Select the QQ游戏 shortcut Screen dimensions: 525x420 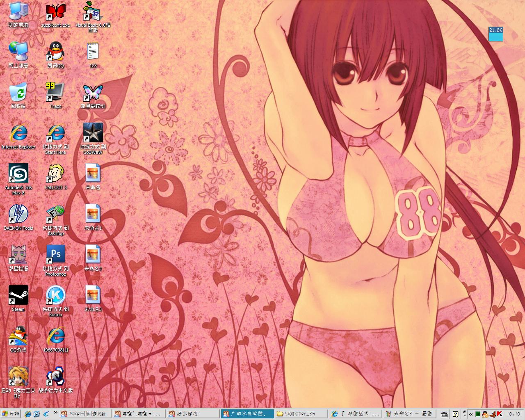tap(18, 339)
